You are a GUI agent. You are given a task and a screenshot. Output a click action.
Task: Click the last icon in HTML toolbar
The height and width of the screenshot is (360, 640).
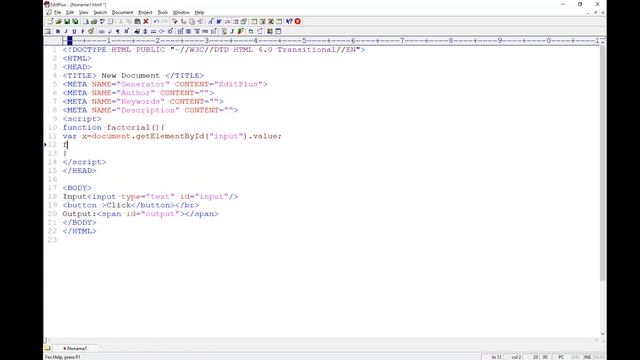click(x=278, y=31)
